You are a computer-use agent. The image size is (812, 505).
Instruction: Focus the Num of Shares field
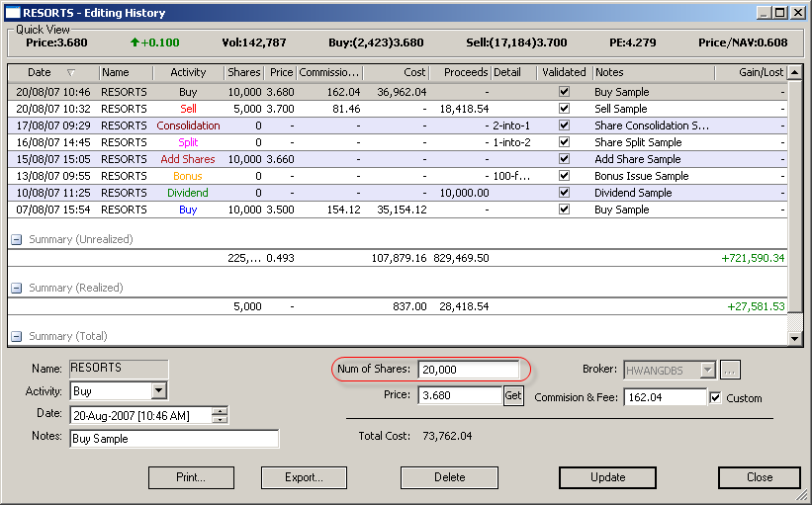(x=469, y=370)
